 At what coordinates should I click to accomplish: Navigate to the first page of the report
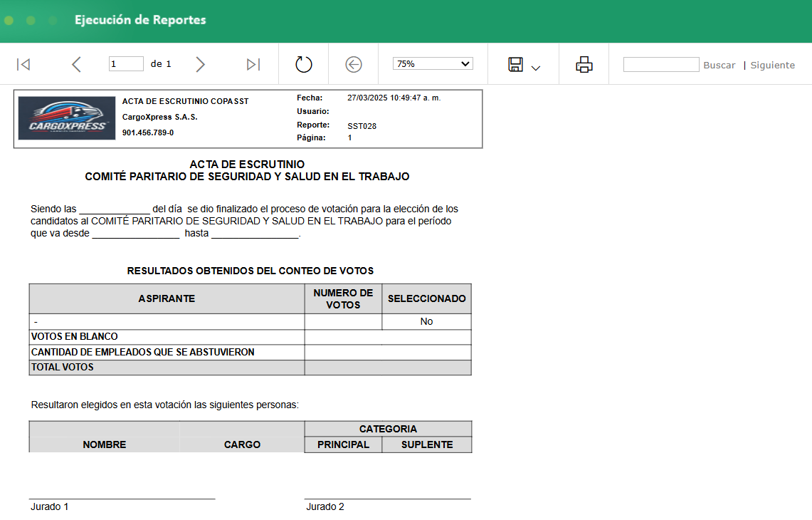tap(23, 64)
